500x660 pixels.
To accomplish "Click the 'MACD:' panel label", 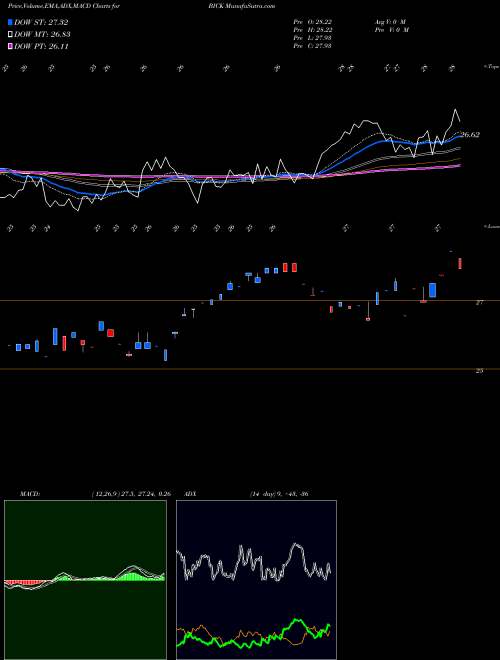I will point(29,494).
